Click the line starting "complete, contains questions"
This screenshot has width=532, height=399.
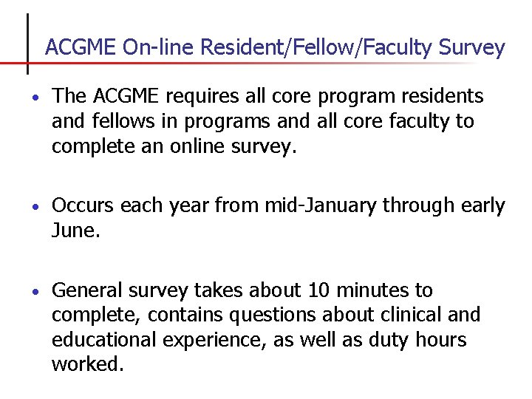point(266,316)
